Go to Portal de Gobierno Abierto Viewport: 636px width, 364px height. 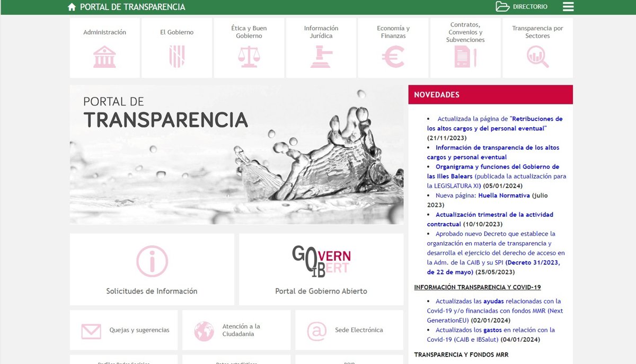tap(321, 269)
